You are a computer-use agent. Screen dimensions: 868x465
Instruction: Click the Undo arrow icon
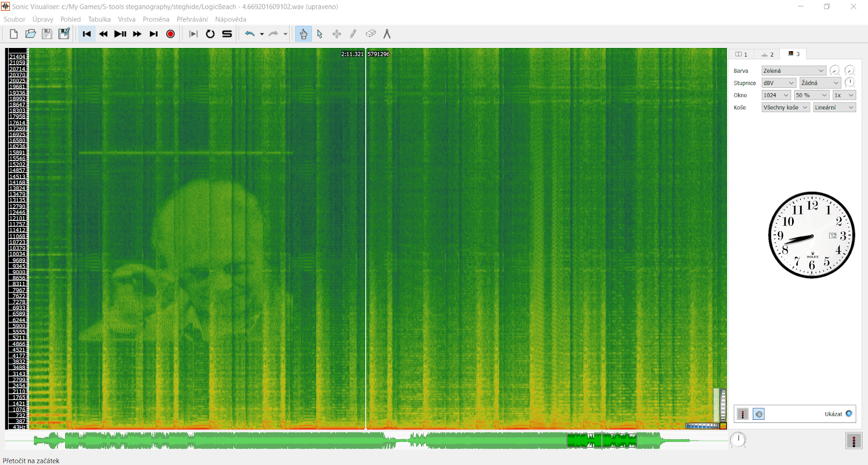click(250, 34)
